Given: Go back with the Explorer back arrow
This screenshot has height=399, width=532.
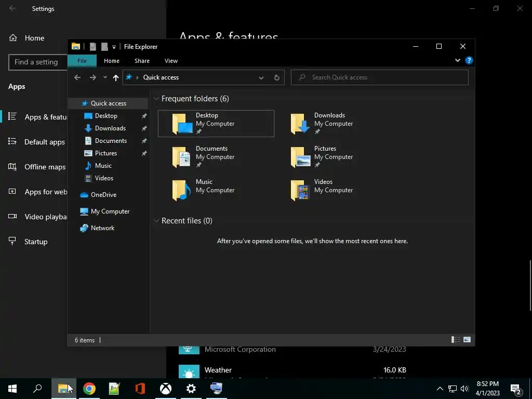Looking at the screenshot, I should pos(77,77).
